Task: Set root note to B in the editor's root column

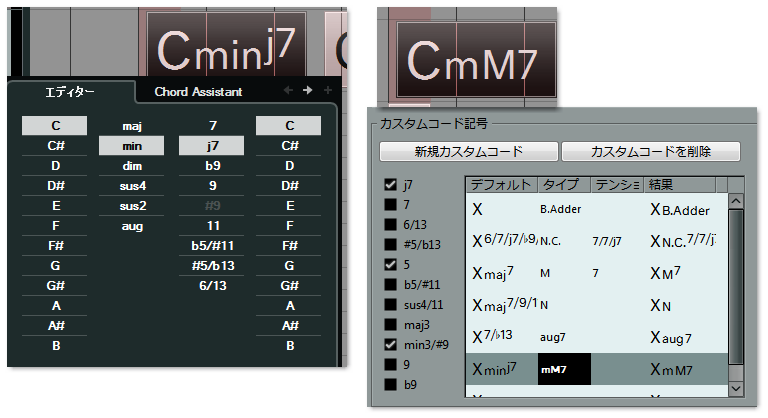Action: click(x=54, y=345)
